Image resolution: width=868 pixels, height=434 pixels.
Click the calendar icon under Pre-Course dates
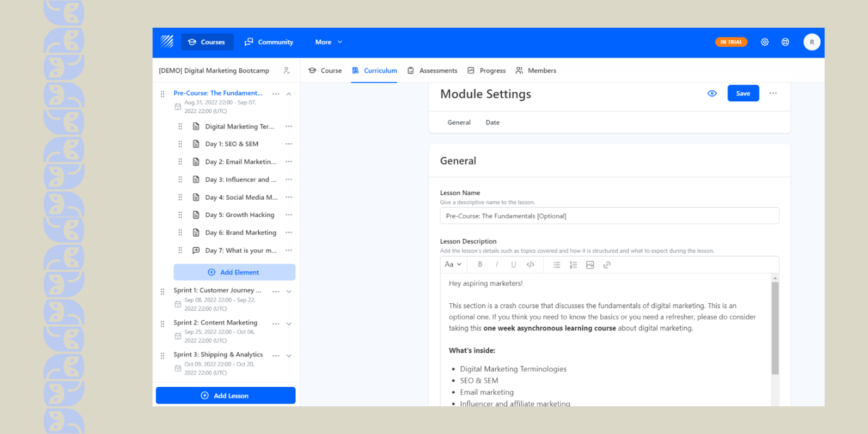177,107
